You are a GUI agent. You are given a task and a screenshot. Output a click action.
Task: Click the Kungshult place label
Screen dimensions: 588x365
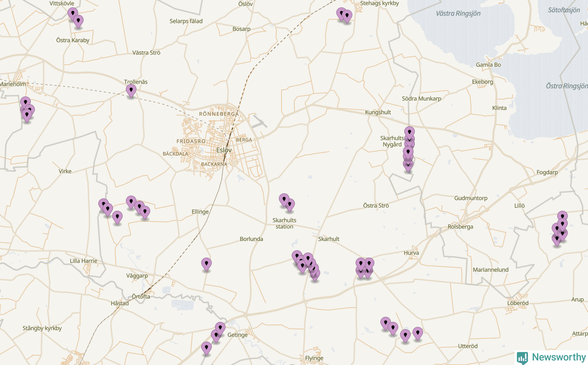(x=378, y=112)
